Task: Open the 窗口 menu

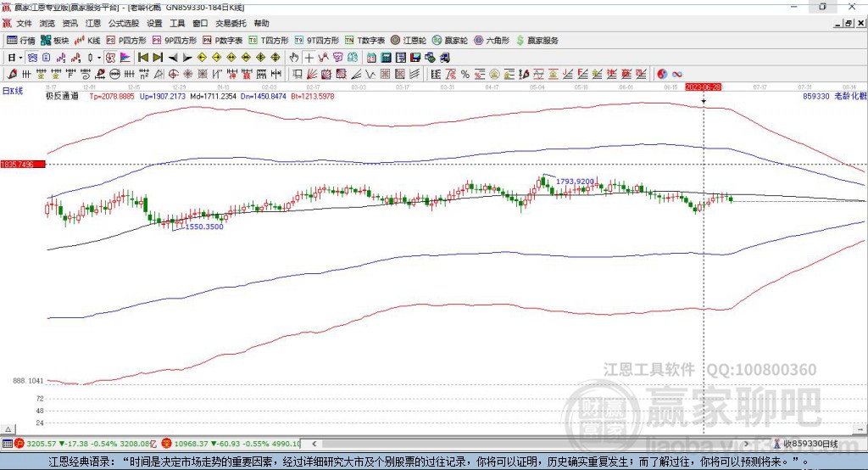Action: pos(200,23)
